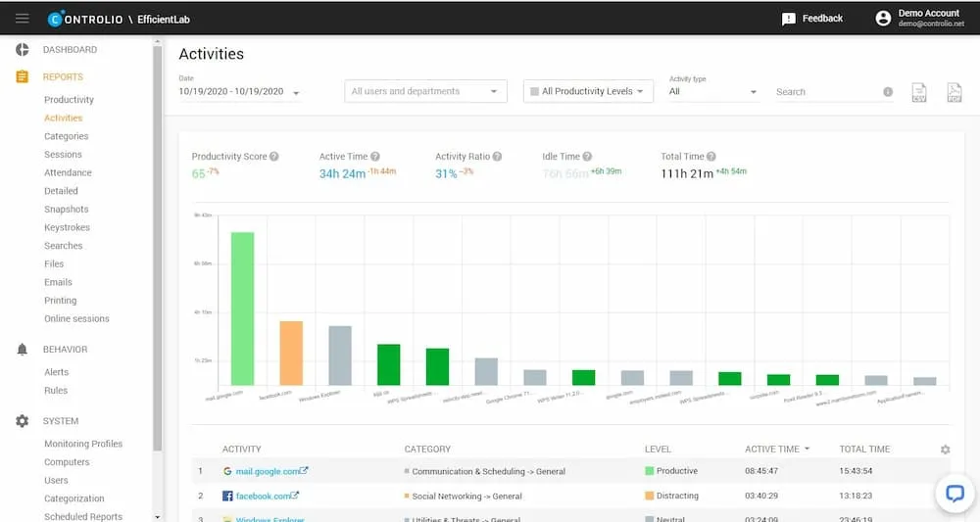Open Activity type dropdown
The width and height of the screenshot is (980, 522).
click(713, 92)
